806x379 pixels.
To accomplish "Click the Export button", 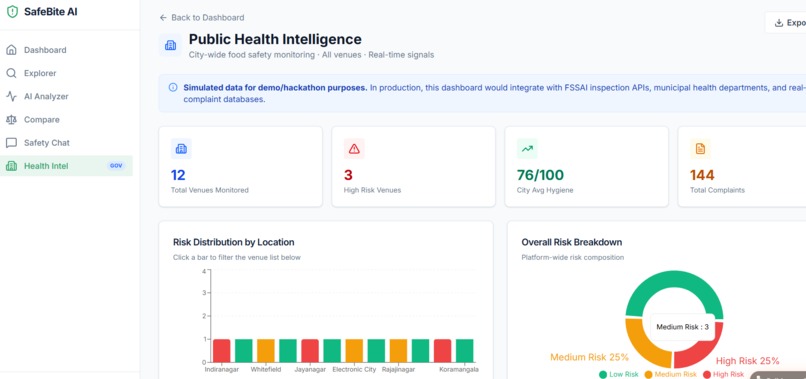I will coord(786,23).
